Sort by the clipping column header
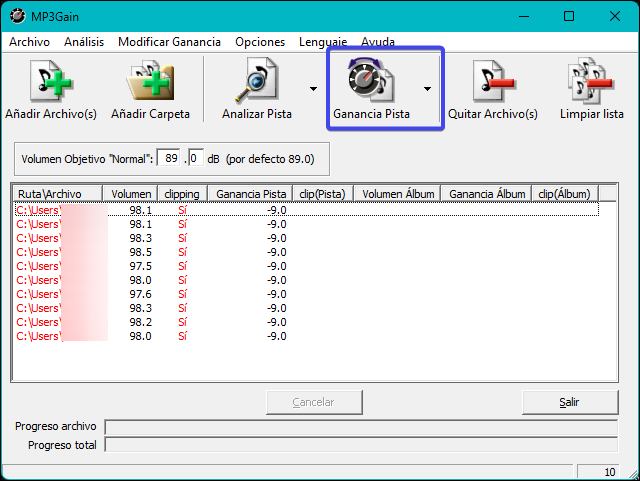This screenshot has width=640, height=481. pyautogui.click(x=182, y=194)
